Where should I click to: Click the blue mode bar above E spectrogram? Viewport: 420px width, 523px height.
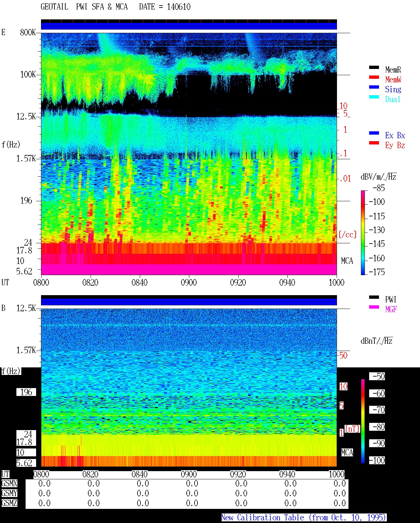[x=189, y=26]
